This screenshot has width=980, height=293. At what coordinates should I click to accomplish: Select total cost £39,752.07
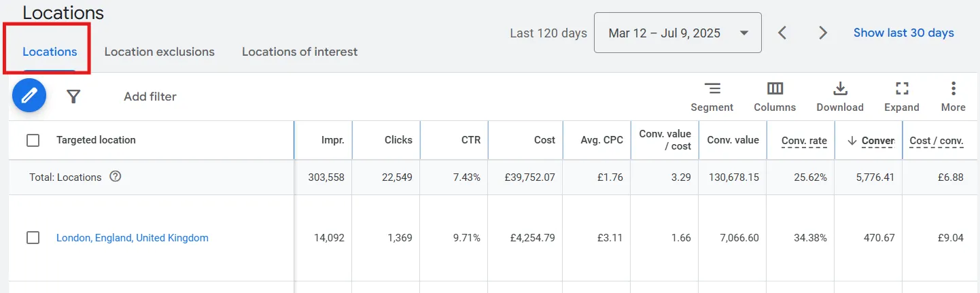click(529, 177)
